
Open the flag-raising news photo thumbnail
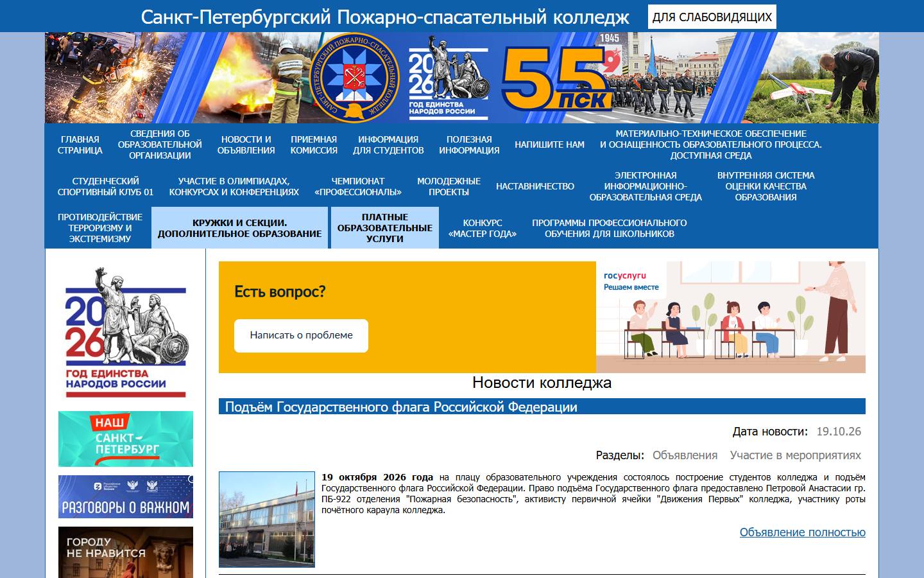(267, 520)
